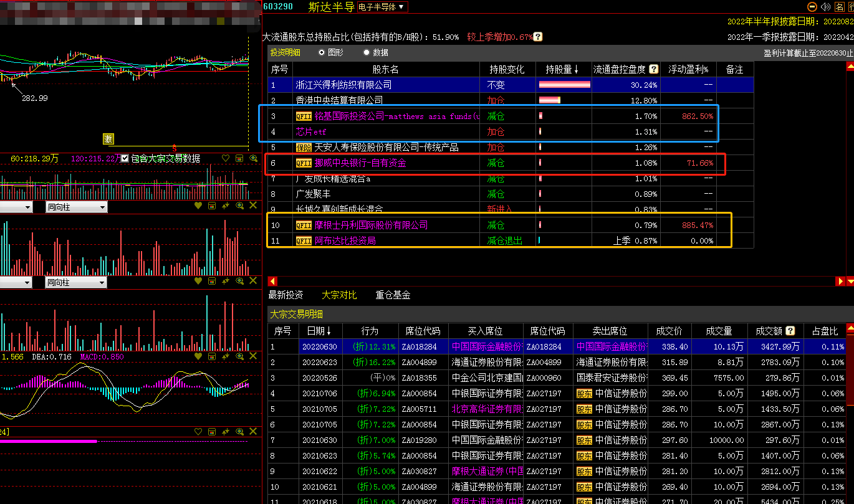Favorite the MACD indicator panel with its heart
854x504 pixels.
[x=198, y=356]
